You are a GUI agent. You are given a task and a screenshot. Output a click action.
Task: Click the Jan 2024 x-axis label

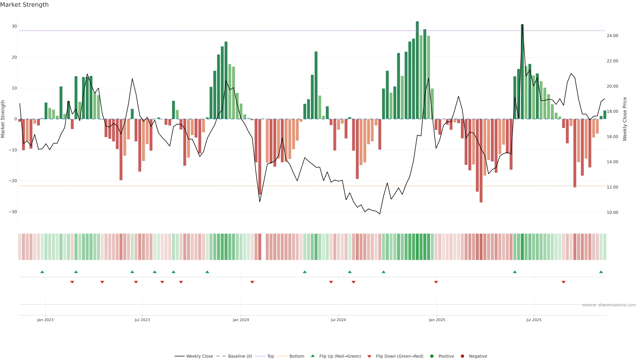click(x=241, y=320)
